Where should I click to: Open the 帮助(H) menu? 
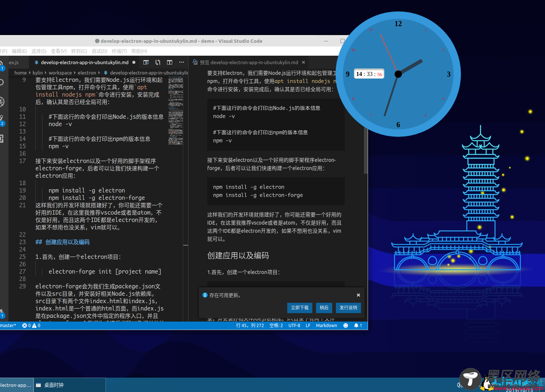[x=139, y=51]
